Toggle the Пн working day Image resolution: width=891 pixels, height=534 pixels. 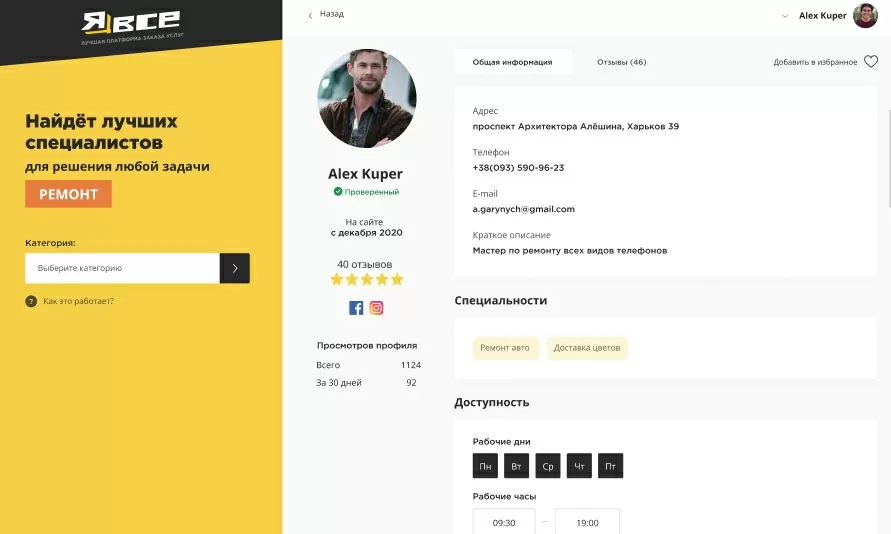(485, 466)
